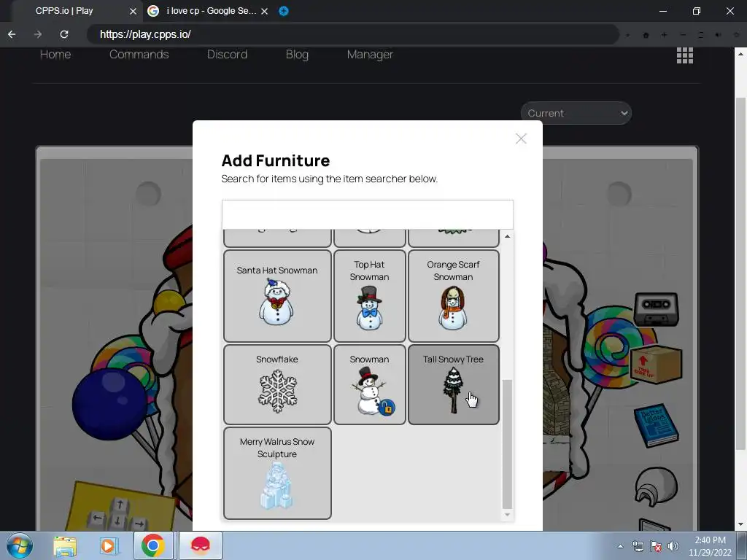Click the cardboard box storage icon
This screenshot has height=560, width=747.
(x=656, y=365)
